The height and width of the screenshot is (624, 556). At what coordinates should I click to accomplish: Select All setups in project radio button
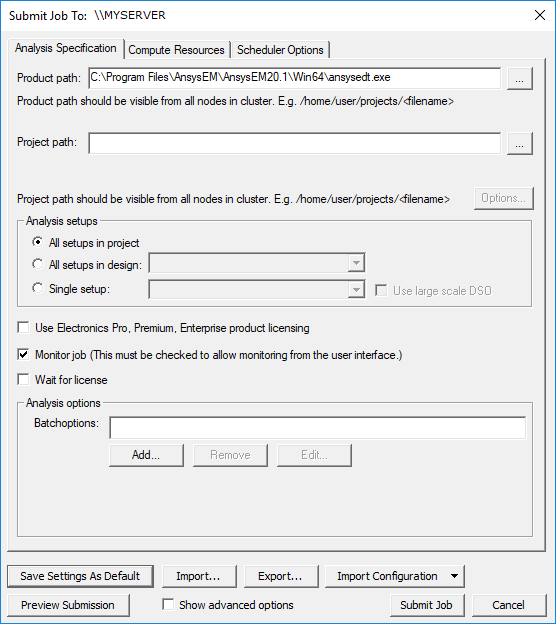click(38, 242)
